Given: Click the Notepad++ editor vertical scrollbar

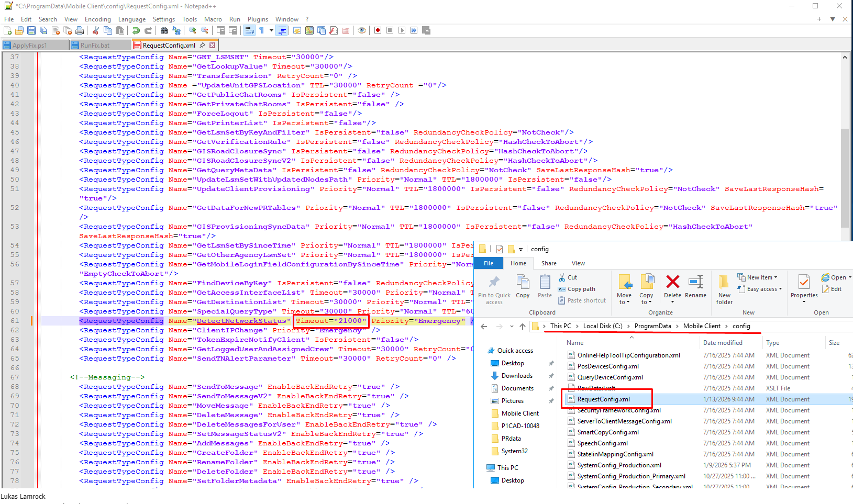Looking at the screenshot, I should tap(845, 178).
